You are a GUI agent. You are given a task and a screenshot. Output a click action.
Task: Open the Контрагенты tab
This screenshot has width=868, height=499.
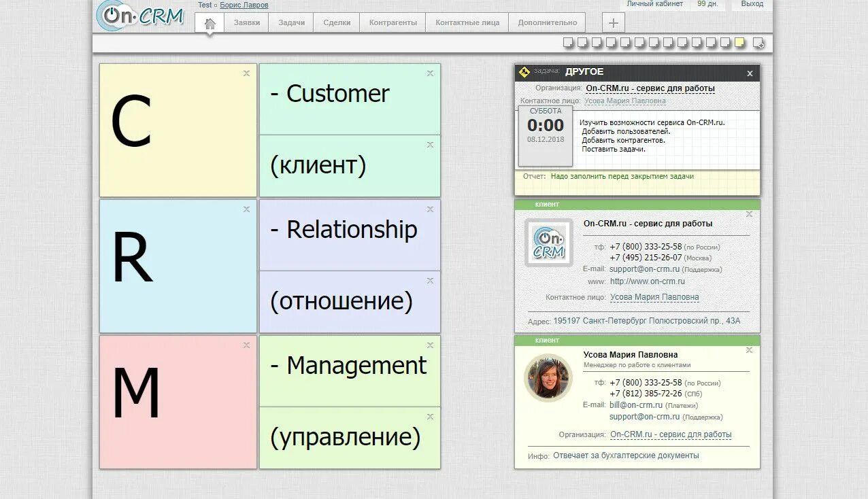393,22
